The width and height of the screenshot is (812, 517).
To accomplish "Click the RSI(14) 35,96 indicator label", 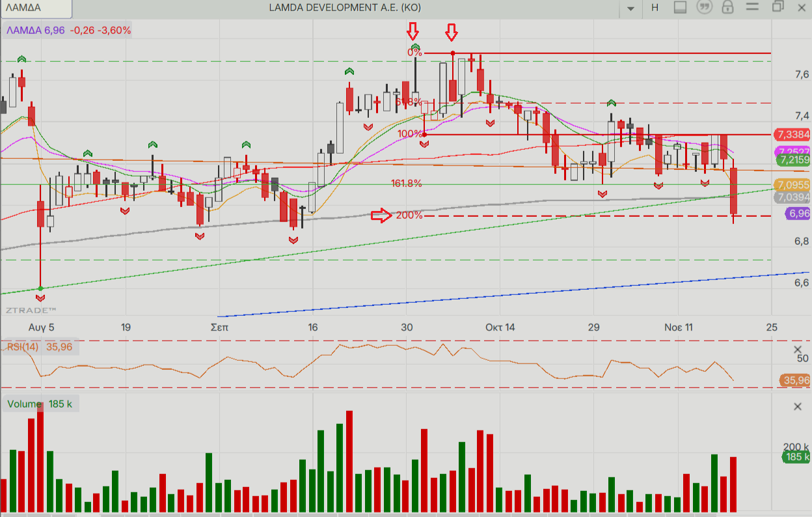I will pos(40,347).
